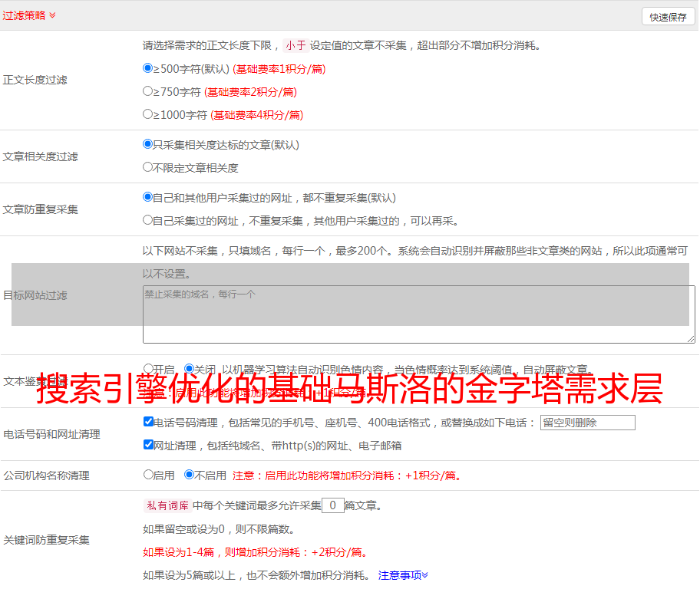Viewport: 700px width, 589px height.
Task: Select 不启用 for 公司机构名称清理
Action: pyautogui.click(x=189, y=475)
